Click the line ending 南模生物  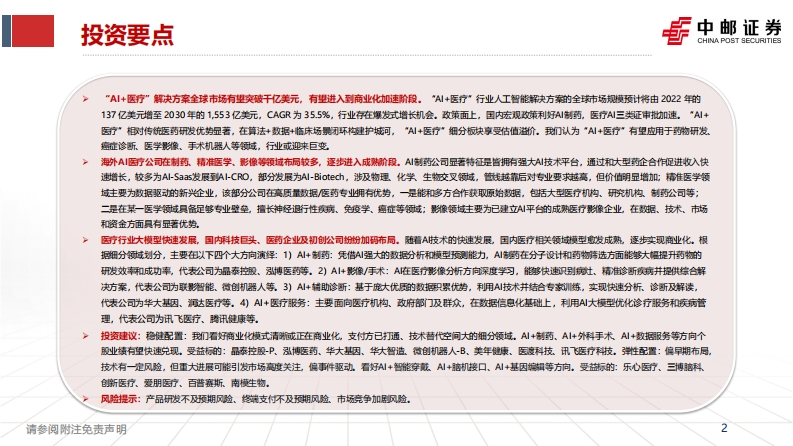tap(186, 383)
